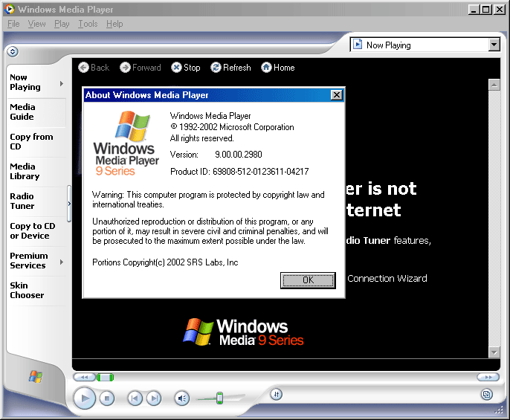510x420 pixels.
Task: Click the Previous track button
Action: pyautogui.click(x=135, y=398)
